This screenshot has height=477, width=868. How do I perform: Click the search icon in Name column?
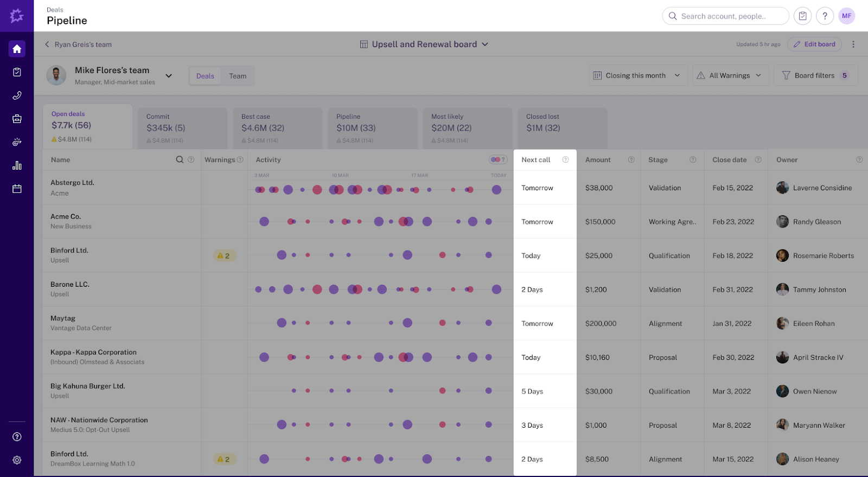tap(180, 160)
